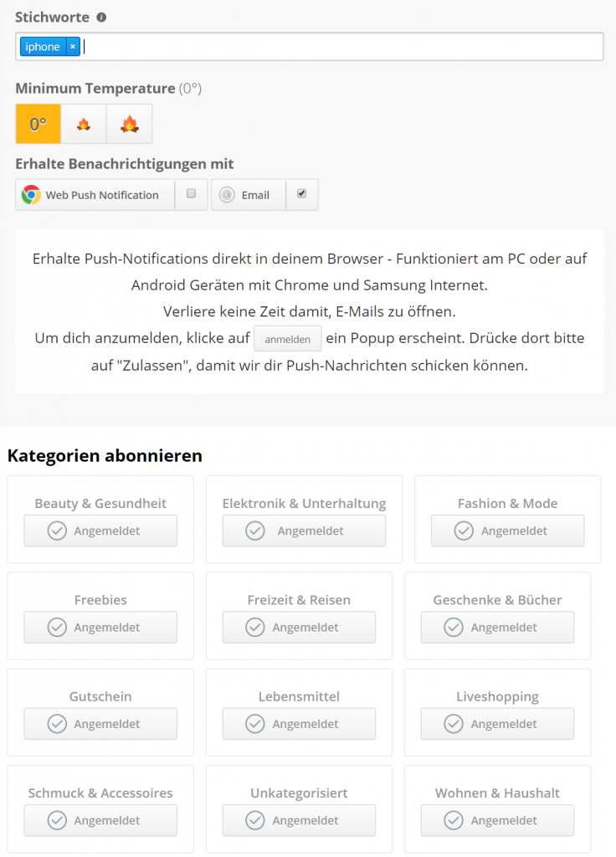Image resolution: width=616 pixels, height=857 pixels.
Task: Click Angemeldet under Schmuck & Accessoires
Action: click(100, 821)
